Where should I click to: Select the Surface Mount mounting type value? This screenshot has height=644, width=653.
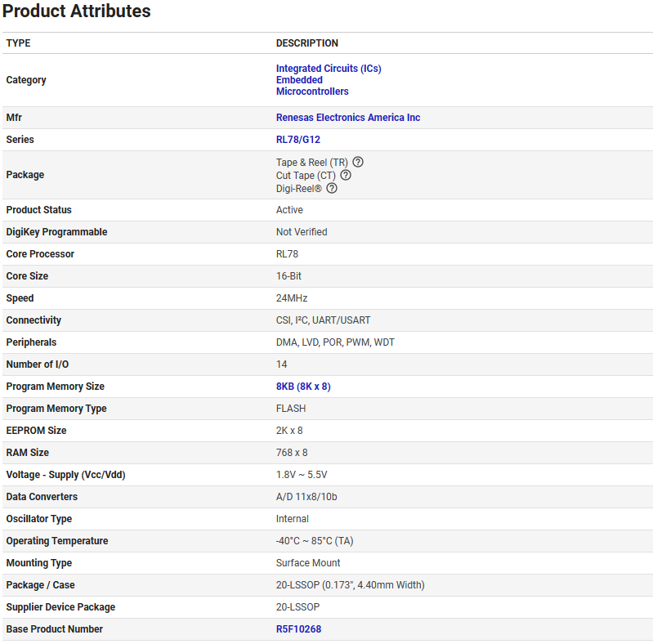(x=308, y=563)
